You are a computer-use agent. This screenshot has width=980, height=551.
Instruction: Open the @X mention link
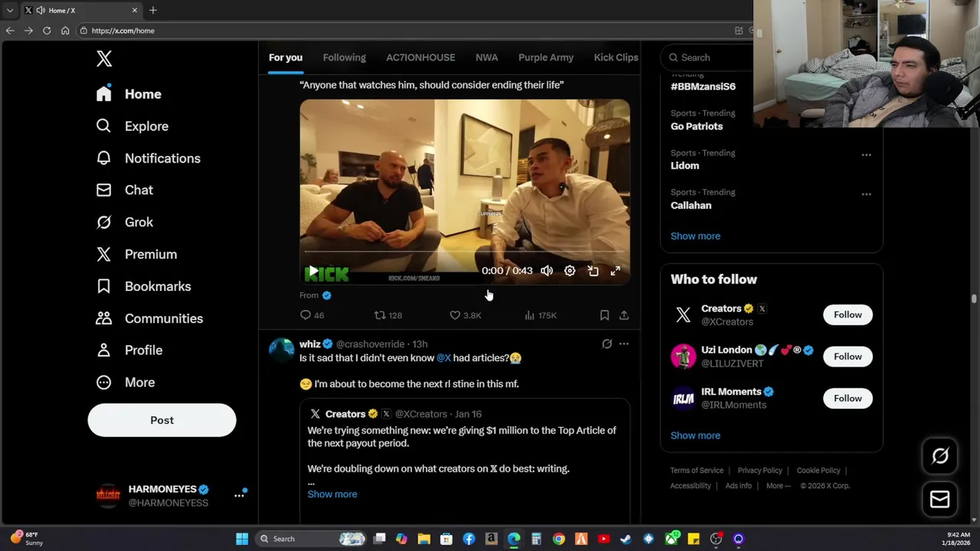pos(443,357)
